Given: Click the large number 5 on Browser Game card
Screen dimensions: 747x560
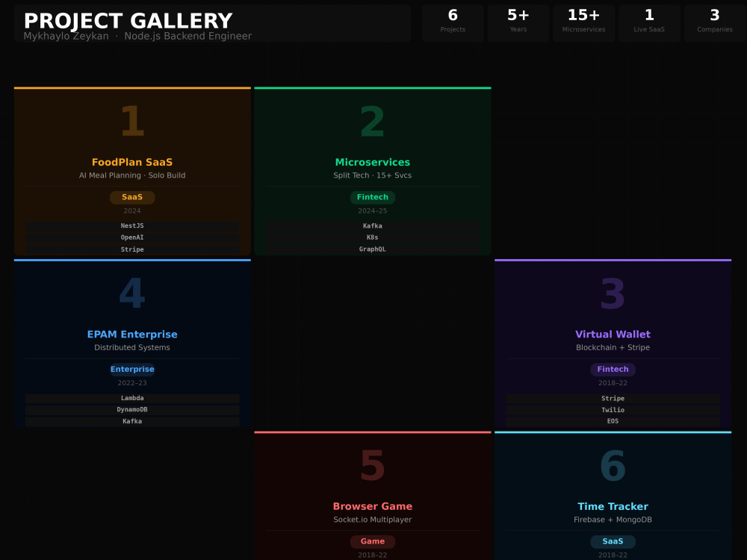Looking at the screenshot, I should [x=373, y=466].
